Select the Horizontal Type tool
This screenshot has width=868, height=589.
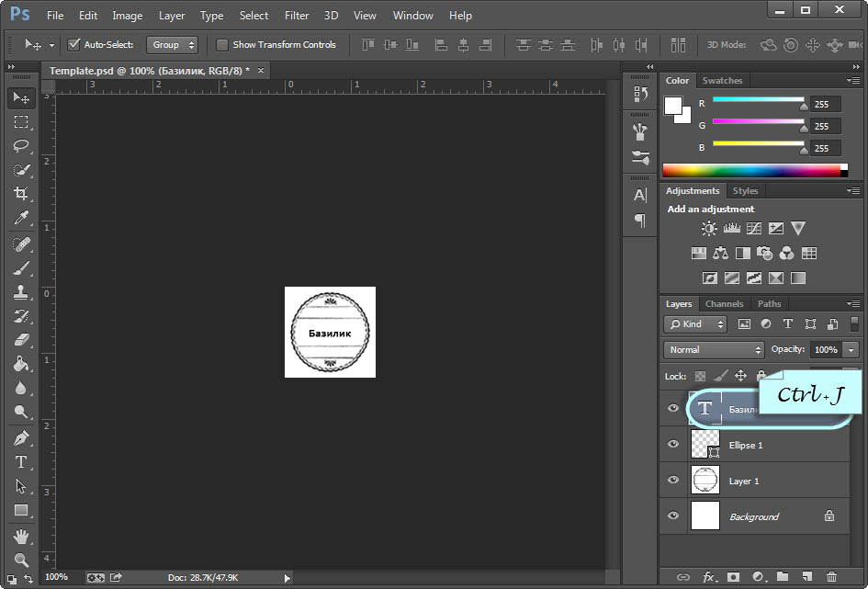(x=20, y=462)
